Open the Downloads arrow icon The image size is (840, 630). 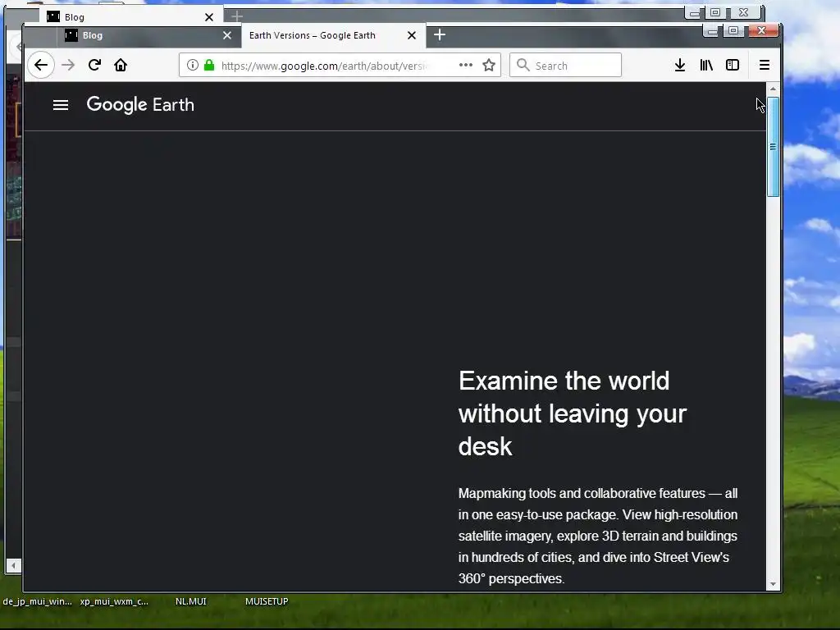pos(680,66)
